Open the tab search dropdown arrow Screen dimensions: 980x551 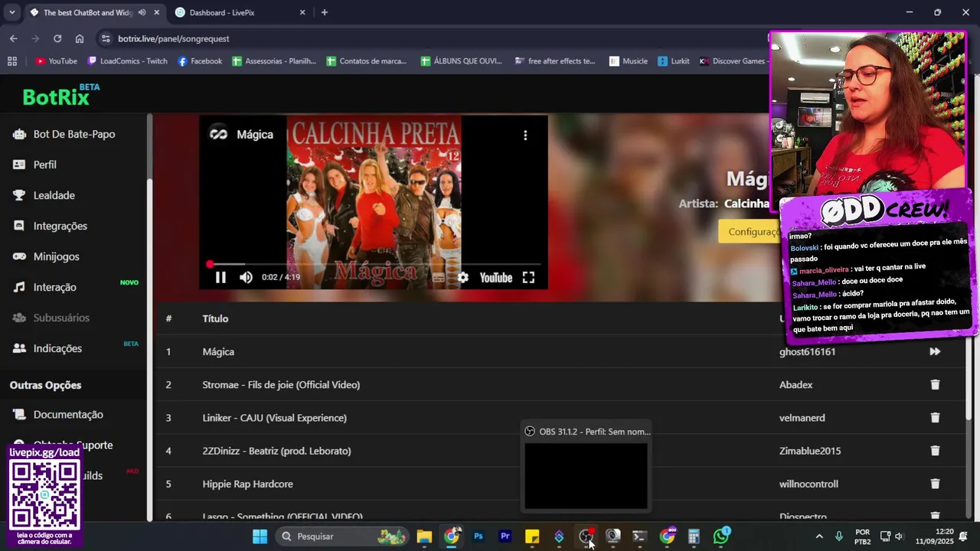(x=11, y=12)
